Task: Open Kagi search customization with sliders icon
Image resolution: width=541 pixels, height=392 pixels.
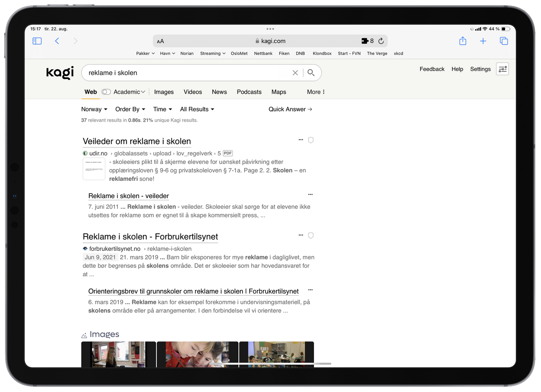Action: [x=502, y=68]
